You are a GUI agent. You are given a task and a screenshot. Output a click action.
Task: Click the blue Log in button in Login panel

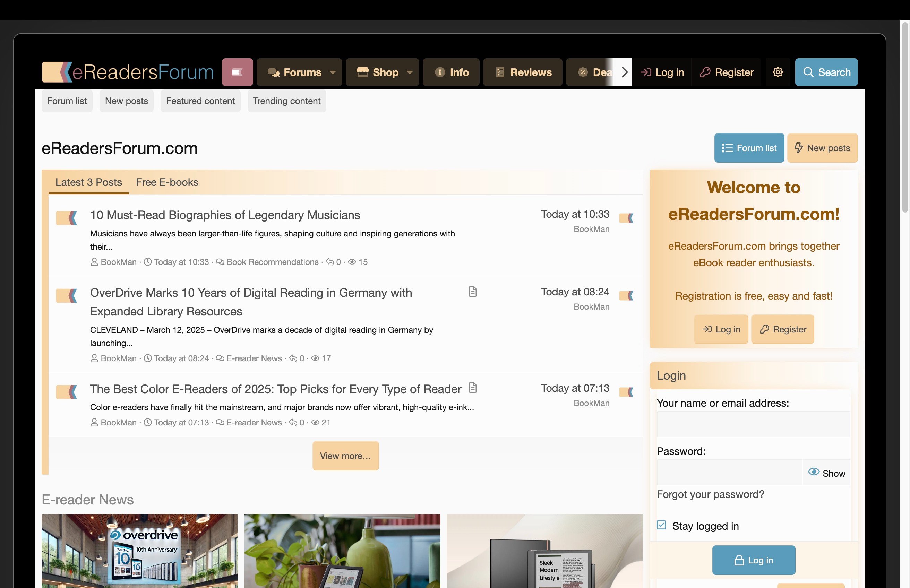754,560
